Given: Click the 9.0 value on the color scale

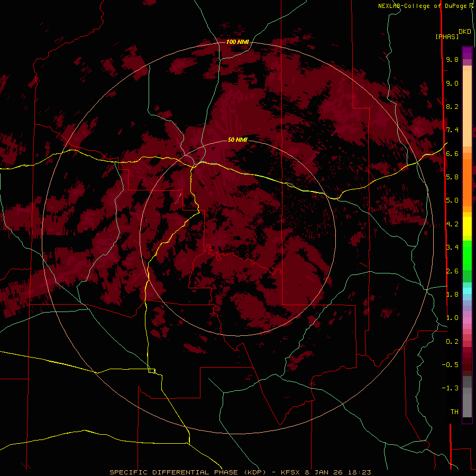Looking at the screenshot, I should click(452, 84).
